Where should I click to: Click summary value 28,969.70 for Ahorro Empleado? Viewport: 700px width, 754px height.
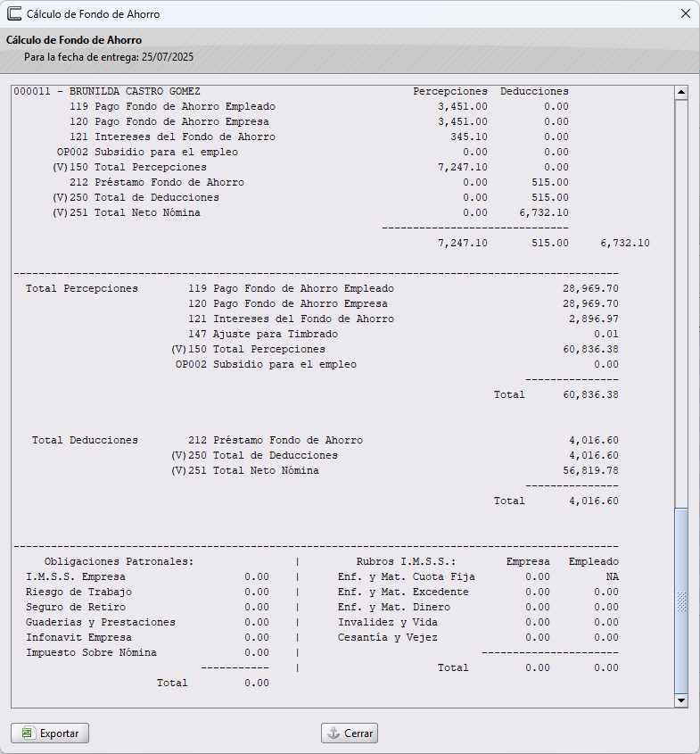tap(590, 288)
